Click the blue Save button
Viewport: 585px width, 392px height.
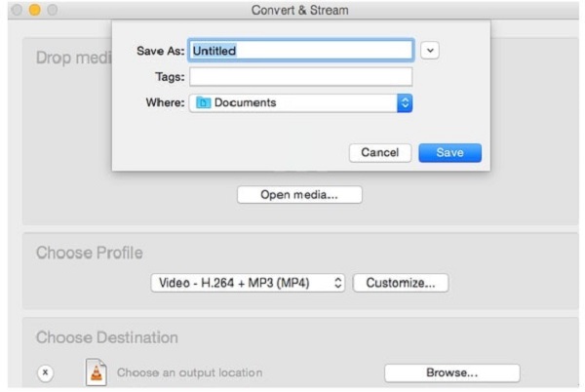(x=449, y=153)
